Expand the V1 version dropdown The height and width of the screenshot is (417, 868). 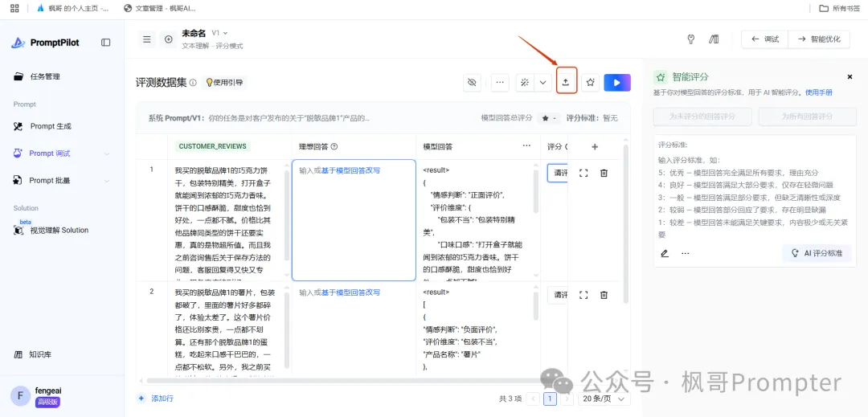(x=219, y=33)
